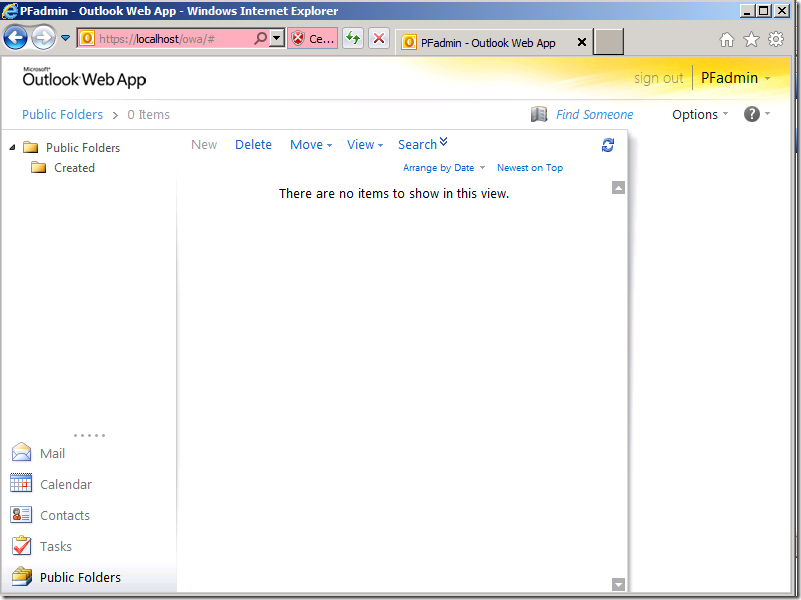Click the address bar search magnifier icon
The height and width of the screenshot is (600, 801).
coord(261,38)
